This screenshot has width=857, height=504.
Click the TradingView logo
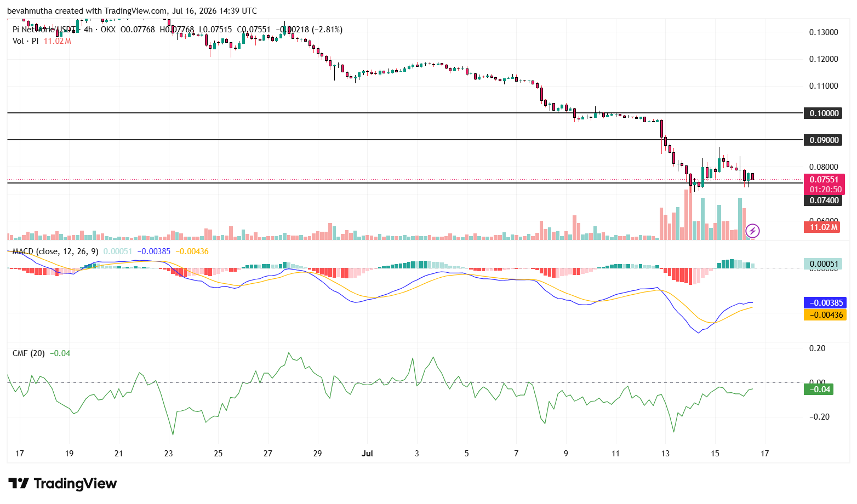(62, 483)
